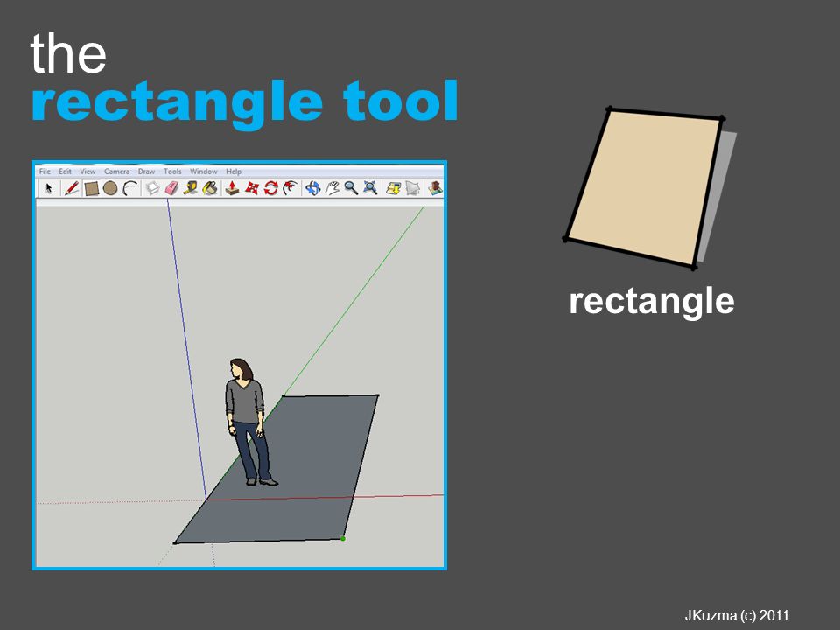Open the Window menu

tap(204, 171)
